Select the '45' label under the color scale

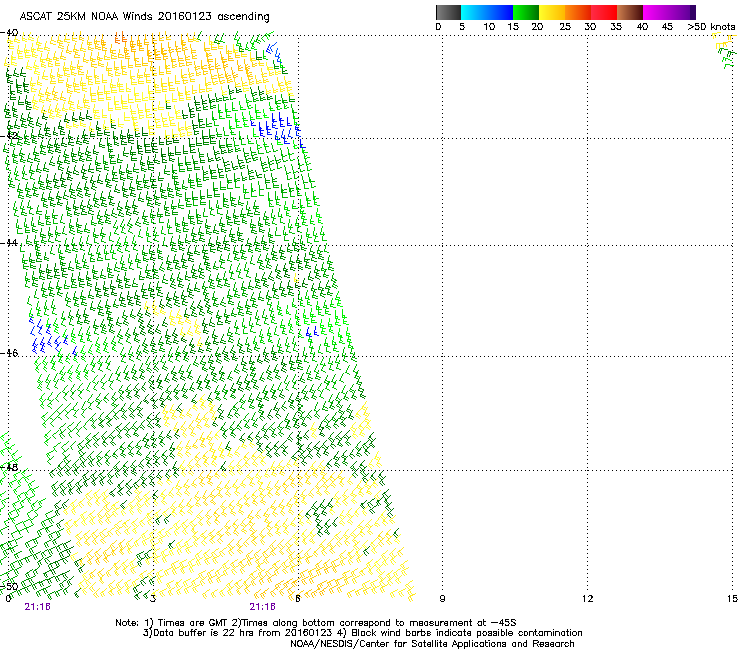click(x=667, y=27)
